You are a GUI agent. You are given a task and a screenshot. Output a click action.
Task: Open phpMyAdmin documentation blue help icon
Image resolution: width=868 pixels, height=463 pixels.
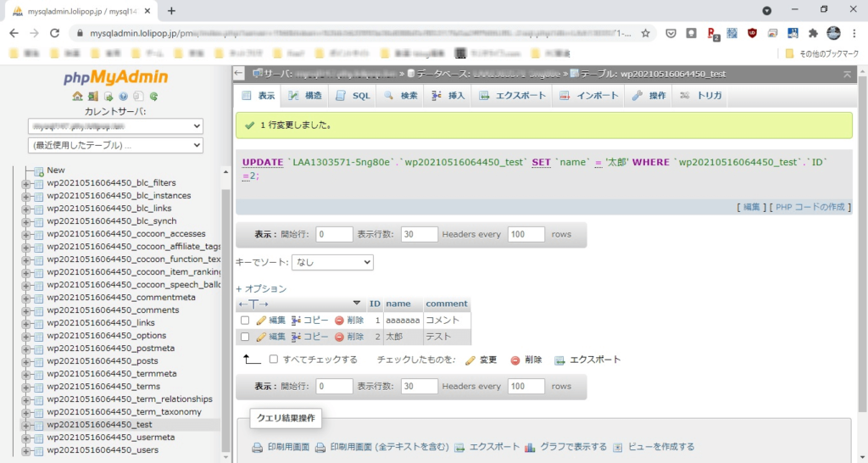[x=123, y=97]
